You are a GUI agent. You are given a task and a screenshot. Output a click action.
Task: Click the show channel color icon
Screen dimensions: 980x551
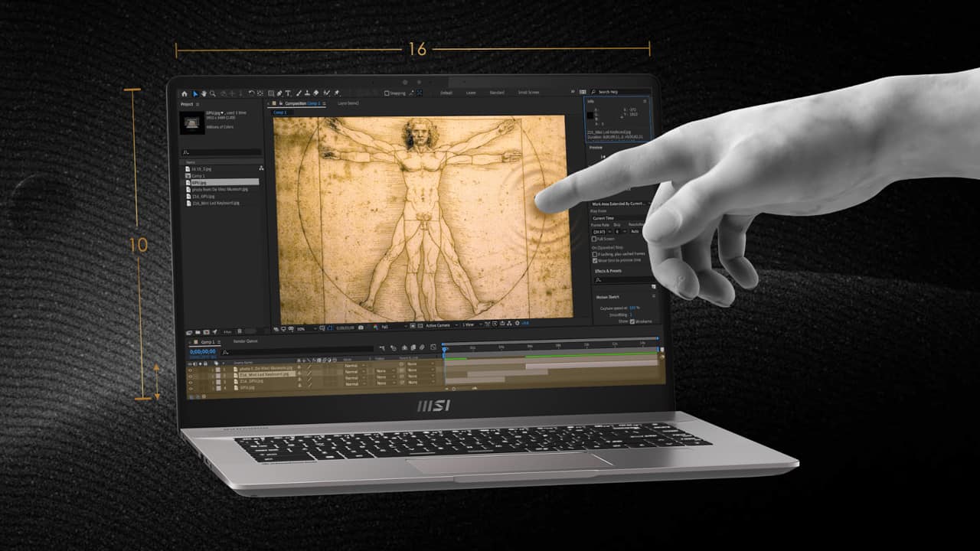[375, 328]
